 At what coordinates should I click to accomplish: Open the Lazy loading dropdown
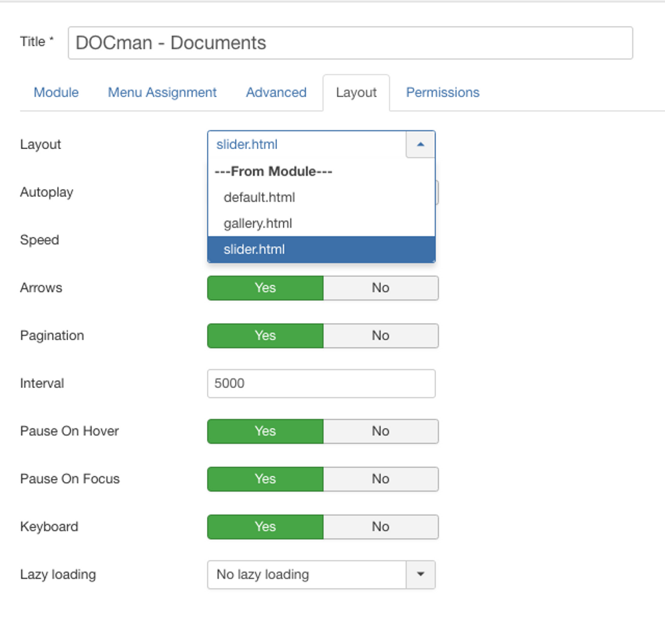point(420,574)
